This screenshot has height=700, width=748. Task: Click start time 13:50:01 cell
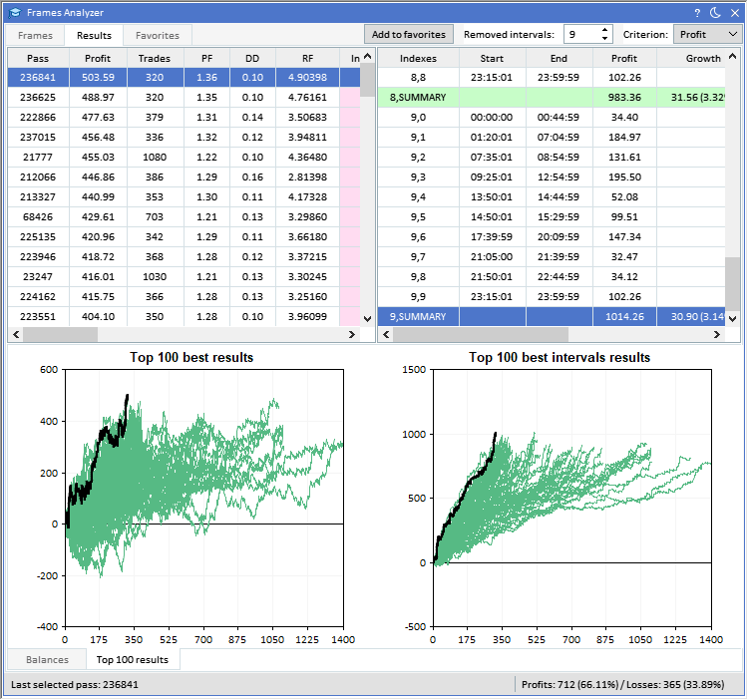(492, 196)
